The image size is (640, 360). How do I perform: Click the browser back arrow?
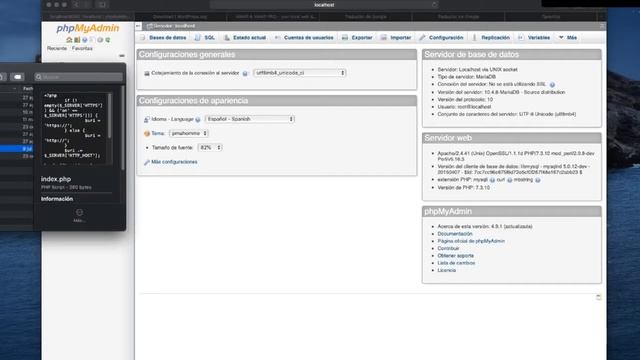(76, 4)
